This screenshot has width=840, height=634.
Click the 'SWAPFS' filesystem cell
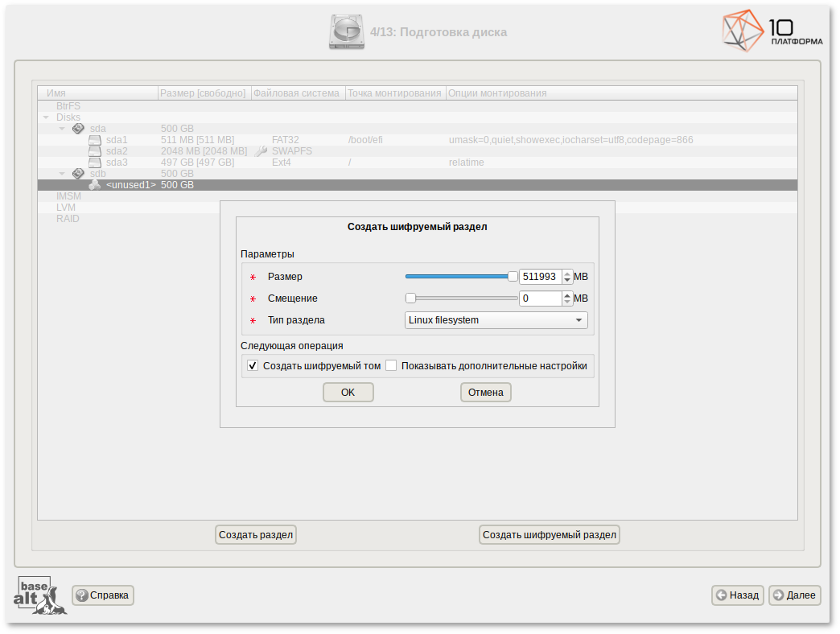292,151
